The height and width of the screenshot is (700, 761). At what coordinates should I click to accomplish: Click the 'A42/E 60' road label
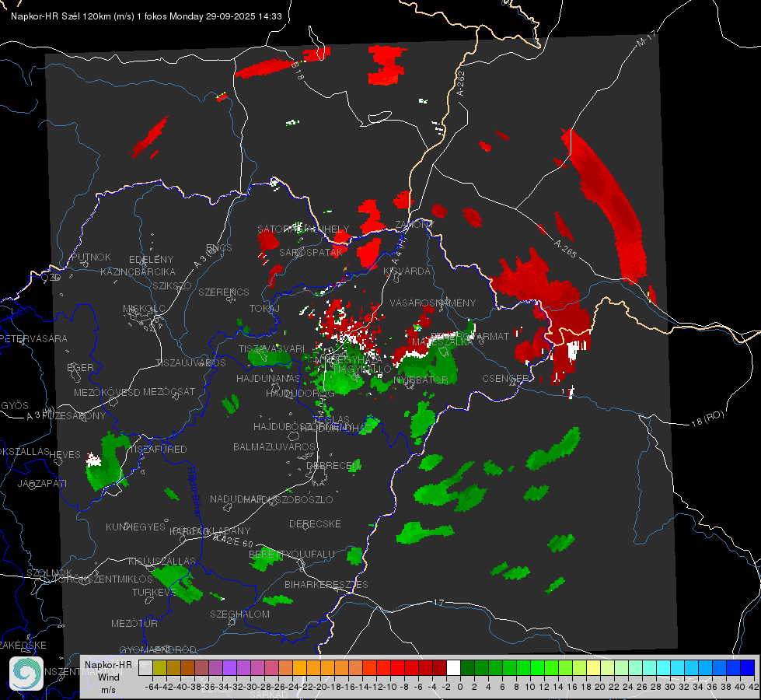tap(233, 541)
